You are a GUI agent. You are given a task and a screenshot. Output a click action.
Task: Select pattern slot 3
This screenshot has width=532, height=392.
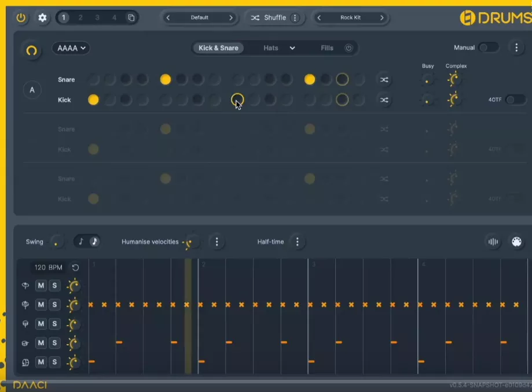[97, 17]
